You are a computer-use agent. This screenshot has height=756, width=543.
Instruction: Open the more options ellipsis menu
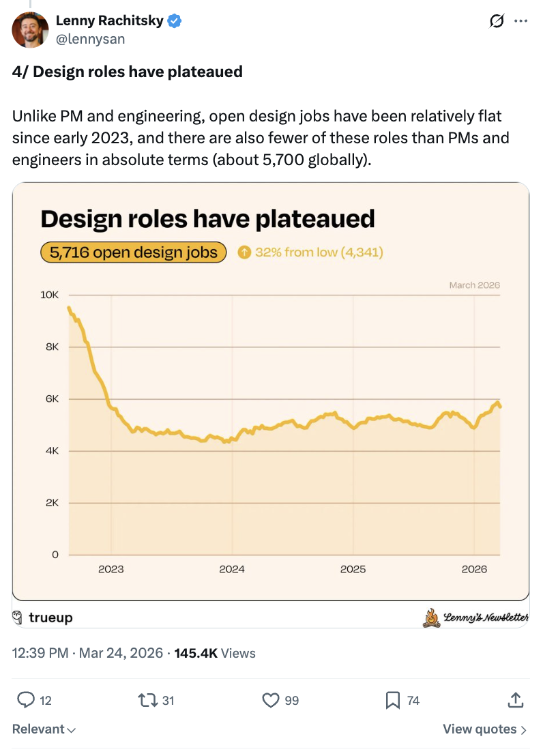[520, 22]
